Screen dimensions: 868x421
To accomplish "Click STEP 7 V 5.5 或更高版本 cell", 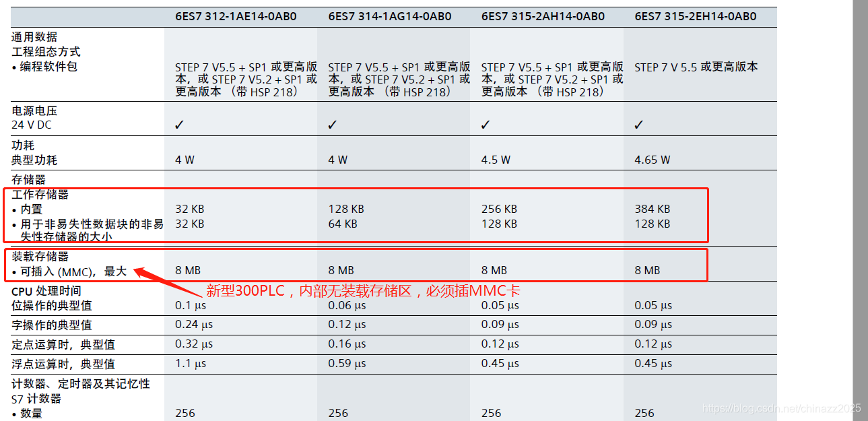I will pyautogui.click(x=696, y=67).
